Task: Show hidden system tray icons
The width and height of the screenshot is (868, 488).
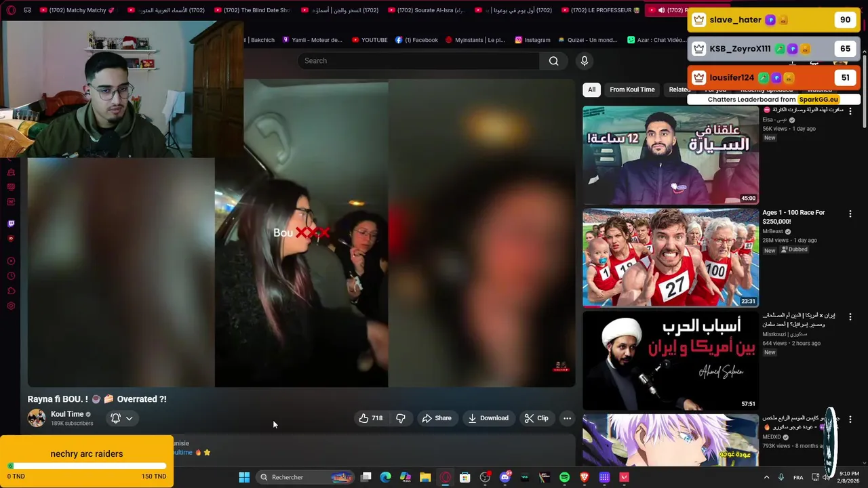Action: click(767, 477)
